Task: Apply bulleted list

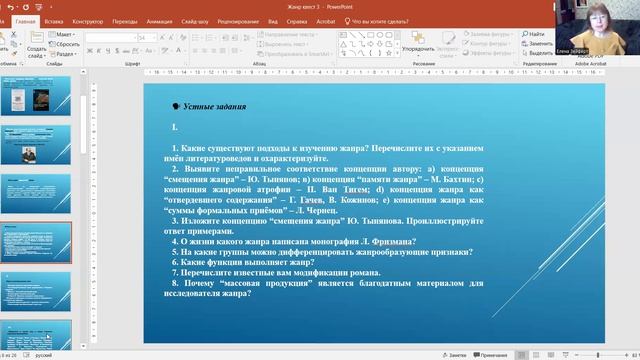Action: click(x=197, y=38)
